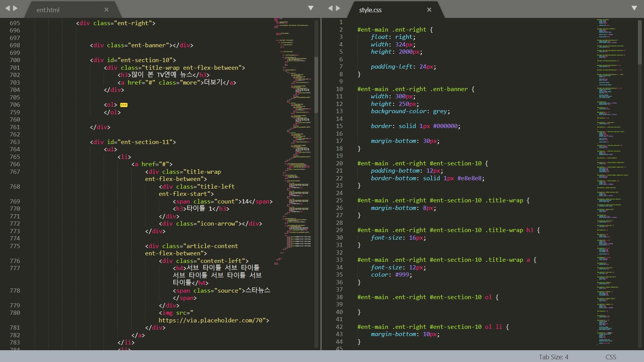Viewport: 644px width, 362px height.
Task: Open the left pane tab list dropdown
Action: pyautogui.click(x=311, y=8)
